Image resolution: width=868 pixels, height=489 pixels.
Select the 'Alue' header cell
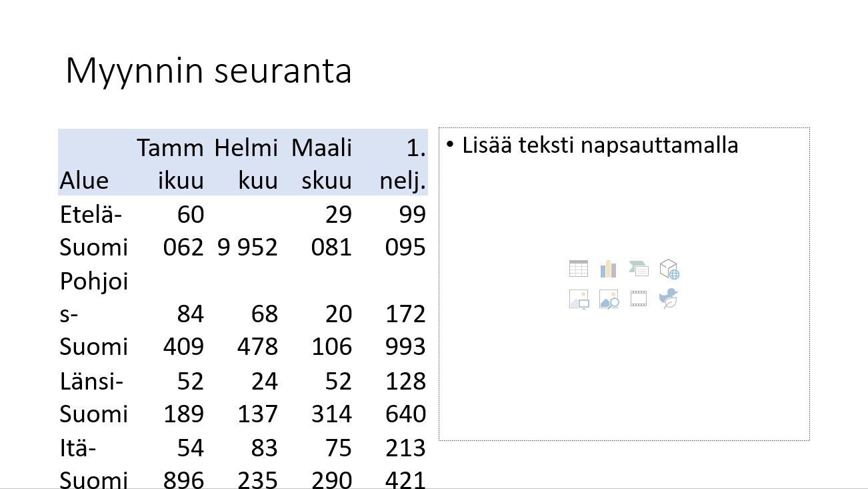tap(95, 163)
